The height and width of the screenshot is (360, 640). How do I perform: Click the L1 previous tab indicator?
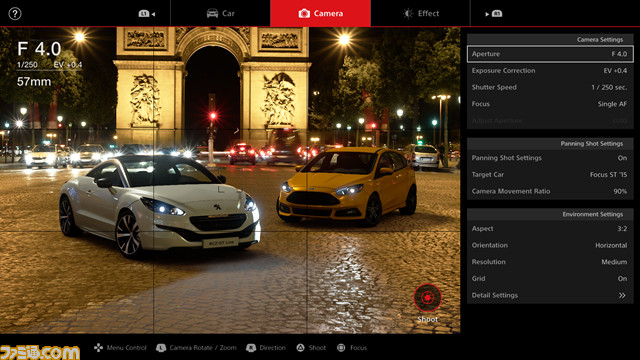point(147,14)
